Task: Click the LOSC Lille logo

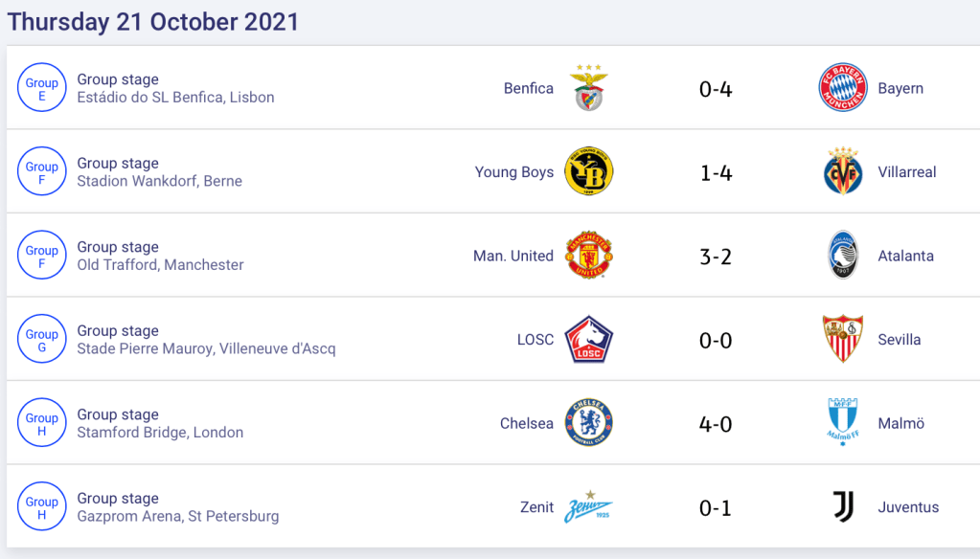Action: (589, 340)
